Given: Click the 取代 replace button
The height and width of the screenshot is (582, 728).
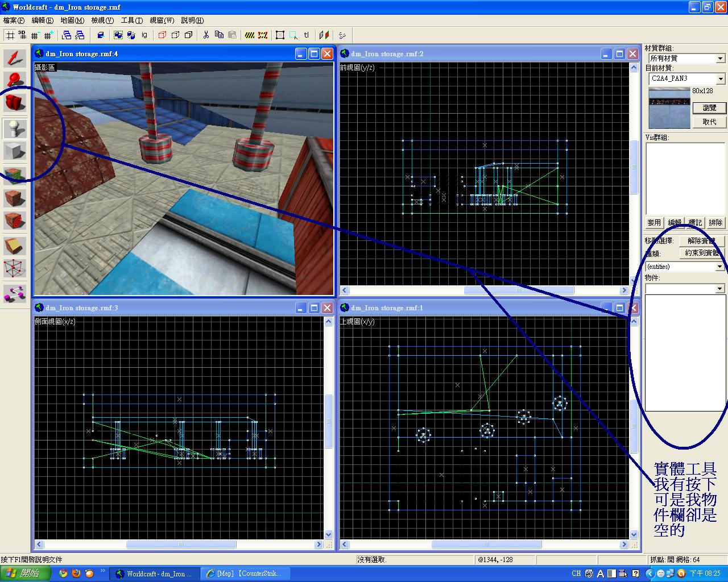Looking at the screenshot, I should coord(709,122).
